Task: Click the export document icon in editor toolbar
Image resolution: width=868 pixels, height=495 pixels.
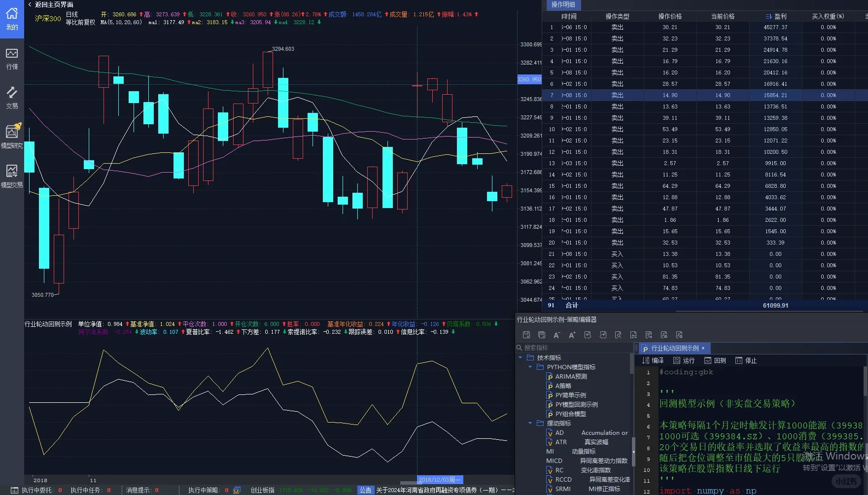Action: pyautogui.click(x=633, y=335)
